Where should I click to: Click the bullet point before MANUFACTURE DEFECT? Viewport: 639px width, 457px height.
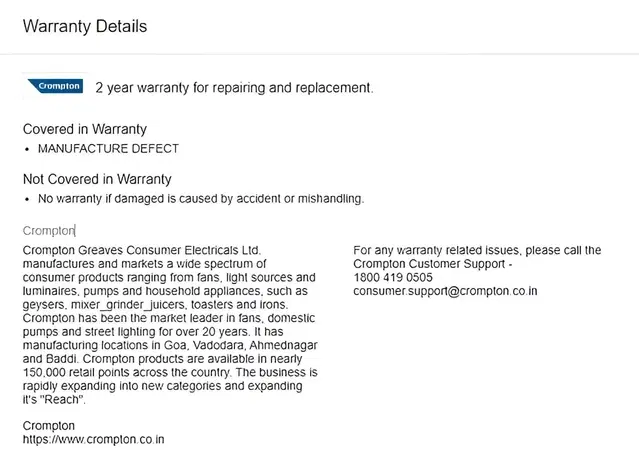(x=27, y=149)
